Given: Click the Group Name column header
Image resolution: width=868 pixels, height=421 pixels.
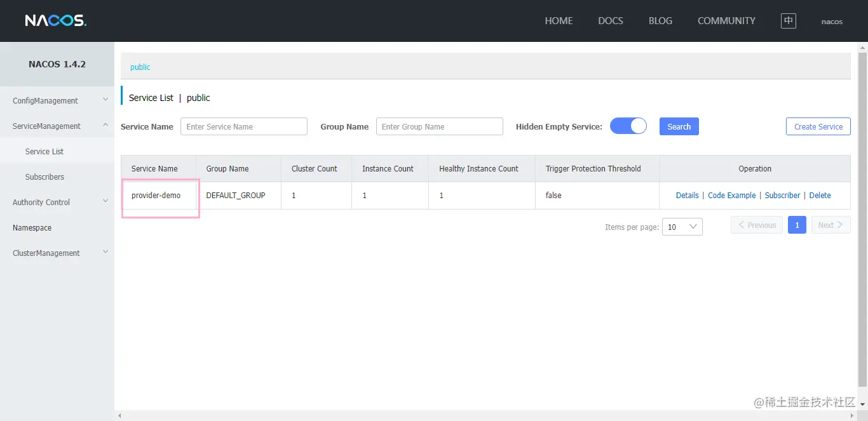Looking at the screenshot, I should click(238, 169).
